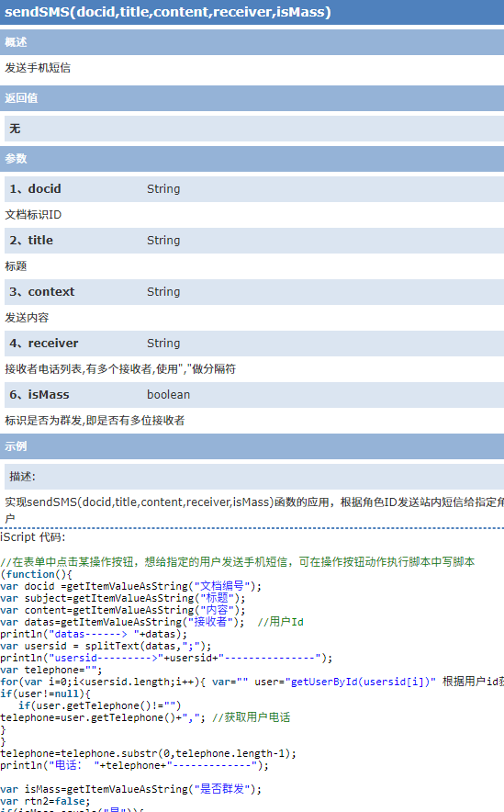Click the 示例 section header
504x812 pixels.
[252, 445]
